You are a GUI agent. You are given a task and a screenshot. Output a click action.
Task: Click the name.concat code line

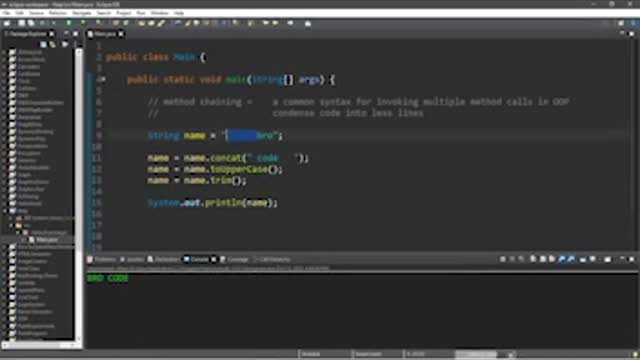pos(228,158)
